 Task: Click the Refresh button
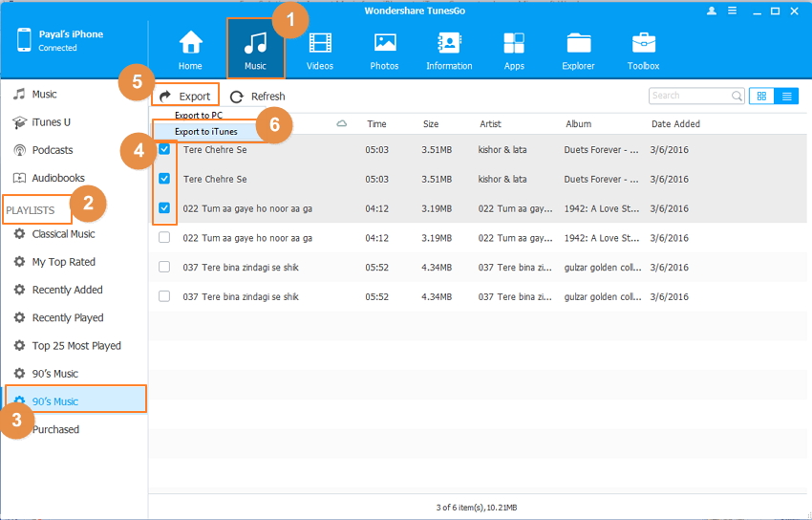(258, 97)
